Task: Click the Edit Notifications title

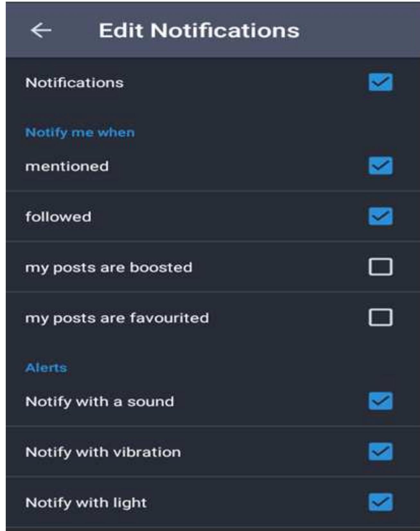Action: tap(199, 31)
